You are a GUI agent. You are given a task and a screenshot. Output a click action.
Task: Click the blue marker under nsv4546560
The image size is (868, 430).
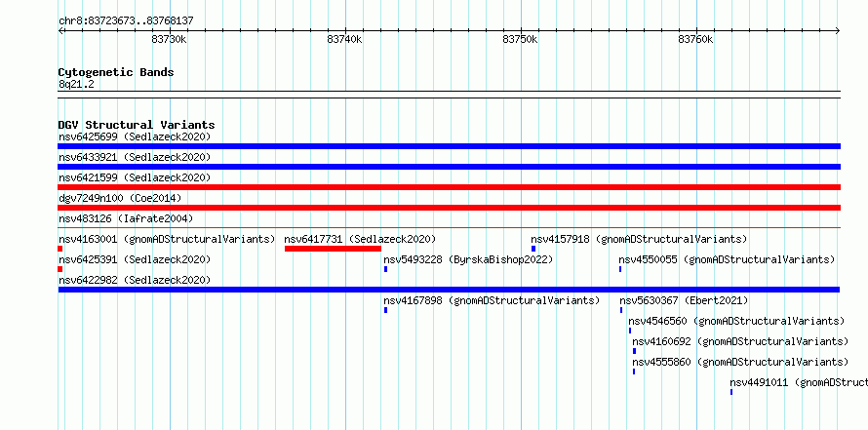tap(630, 331)
